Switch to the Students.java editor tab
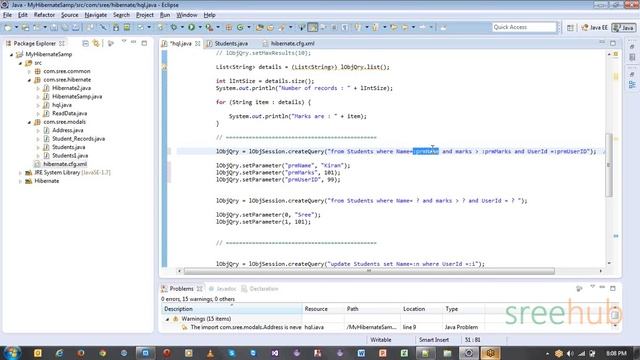This screenshot has height=360, width=640. point(228,43)
